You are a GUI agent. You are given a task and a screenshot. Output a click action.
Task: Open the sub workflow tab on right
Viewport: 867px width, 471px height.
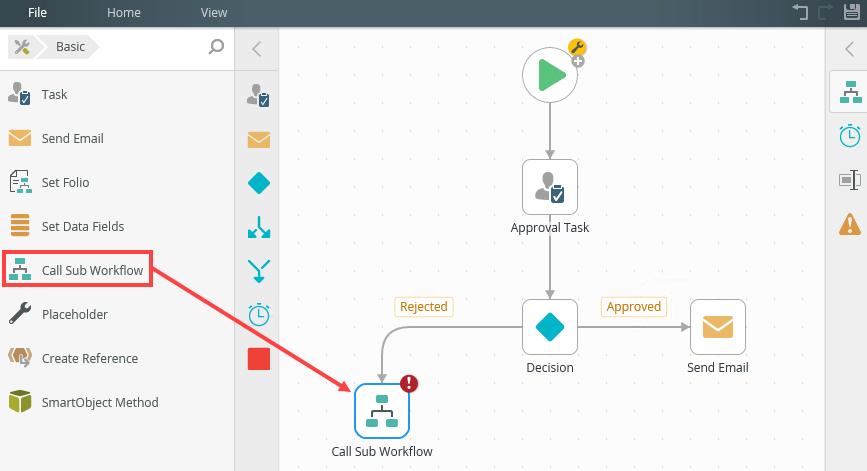point(850,92)
